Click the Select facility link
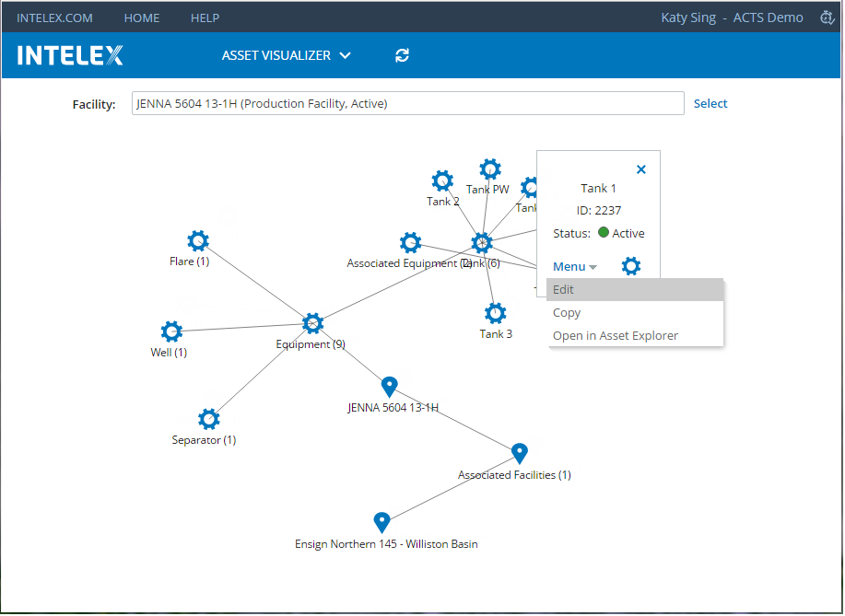This screenshot has height=616, width=845. 710,103
